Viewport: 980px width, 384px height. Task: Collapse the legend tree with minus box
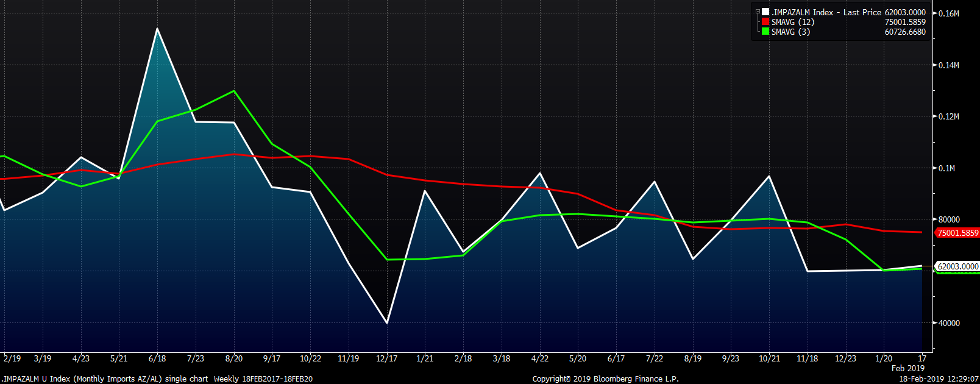(758, 12)
